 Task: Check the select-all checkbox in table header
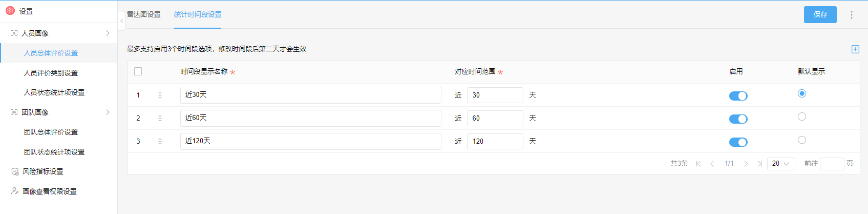[x=138, y=71]
